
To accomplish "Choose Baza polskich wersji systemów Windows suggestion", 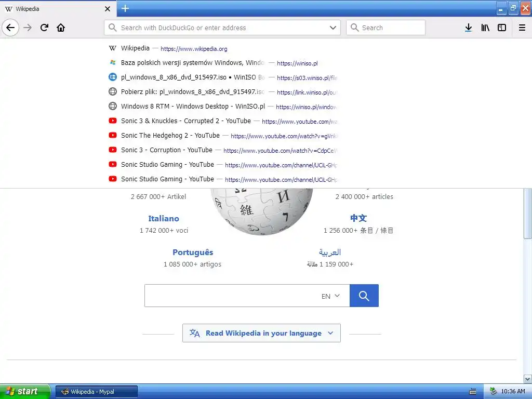I will [222, 63].
